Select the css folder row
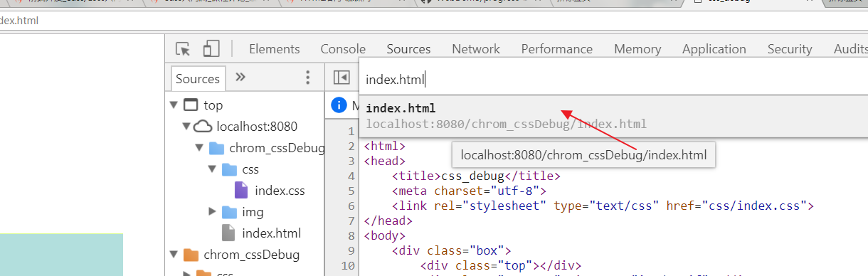868x276 pixels. coord(244,170)
